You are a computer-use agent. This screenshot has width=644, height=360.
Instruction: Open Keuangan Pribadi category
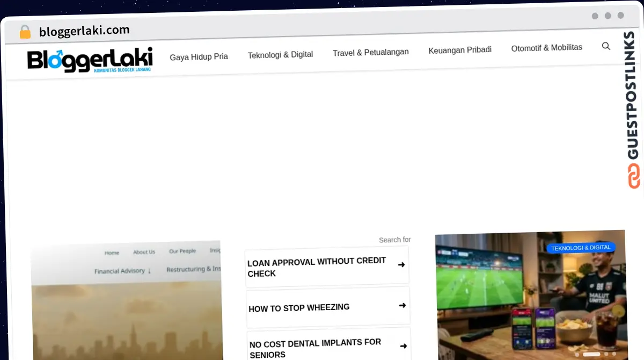tap(460, 50)
